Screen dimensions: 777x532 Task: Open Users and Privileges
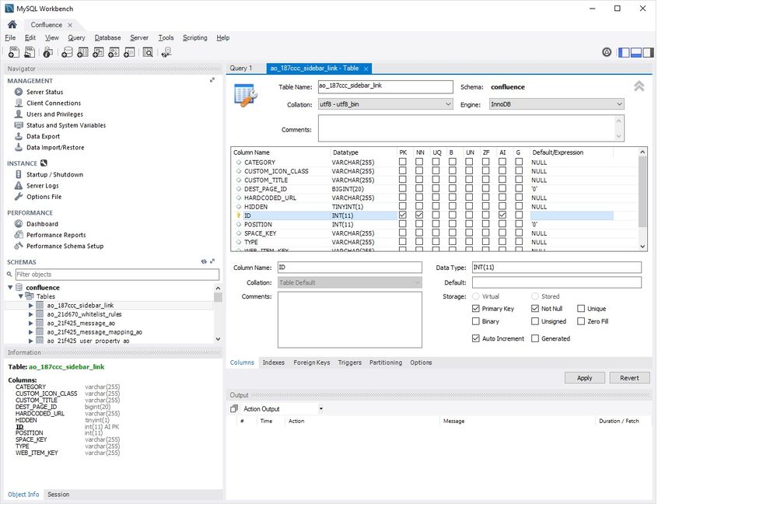coord(54,114)
